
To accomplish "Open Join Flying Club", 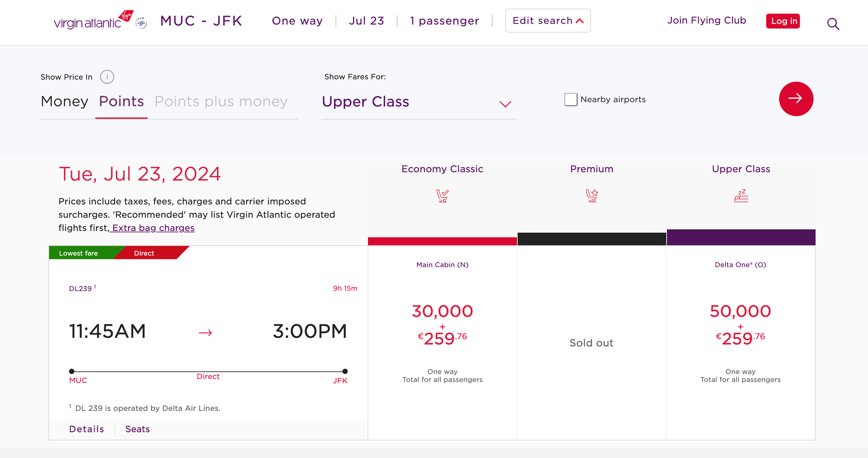I will [707, 21].
